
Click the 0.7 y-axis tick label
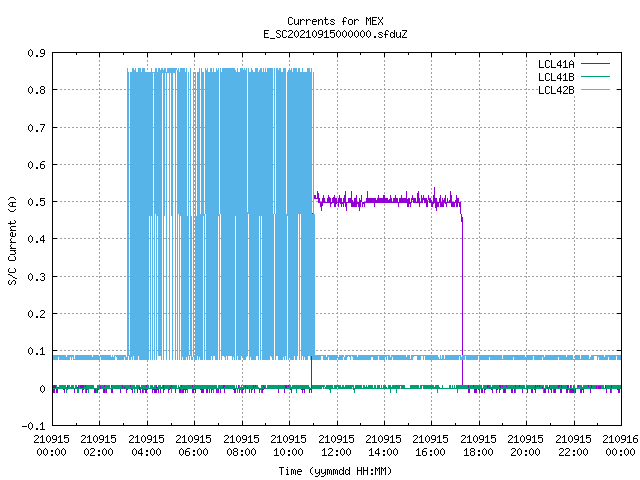click(36, 128)
